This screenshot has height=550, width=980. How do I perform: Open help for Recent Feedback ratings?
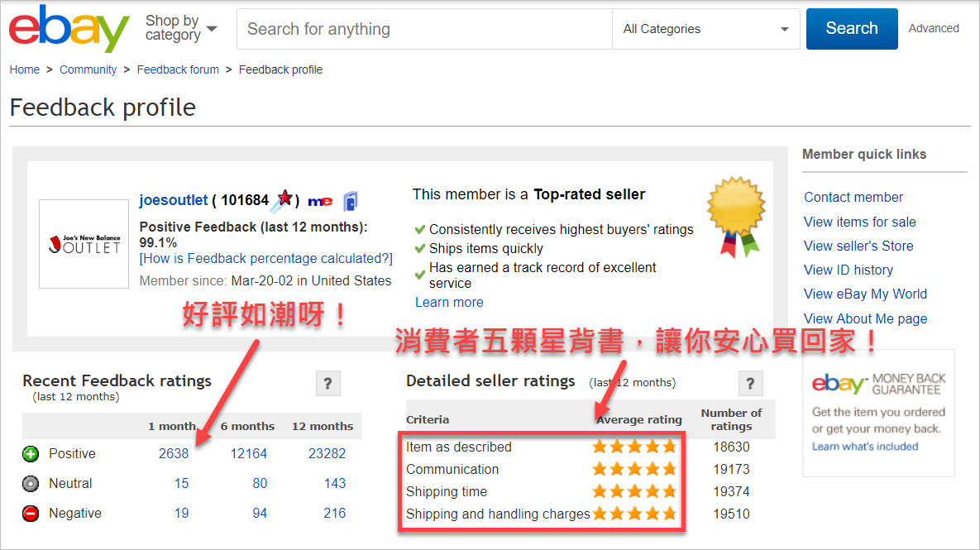(x=327, y=384)
